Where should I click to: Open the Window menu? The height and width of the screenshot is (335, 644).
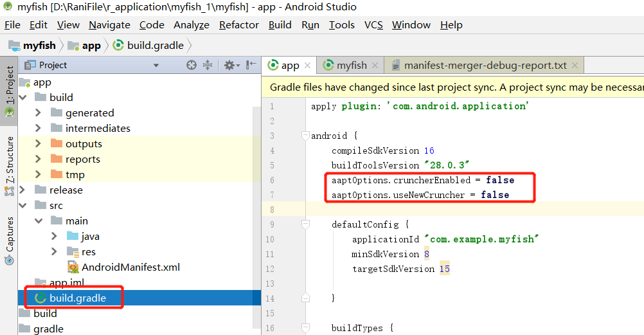[411, 25]
